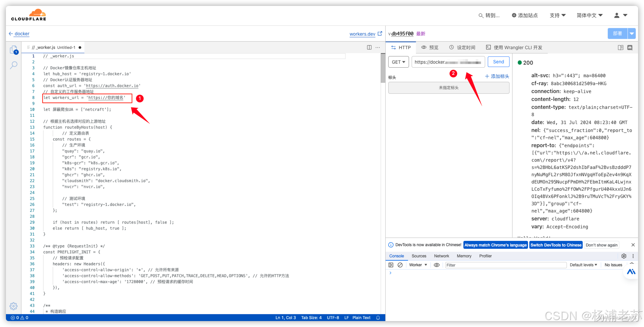Click Tab Size: 4 in status bar
The height and width of the screenshot is (327, 644).
pyautogui.click(x=311, y=318)
